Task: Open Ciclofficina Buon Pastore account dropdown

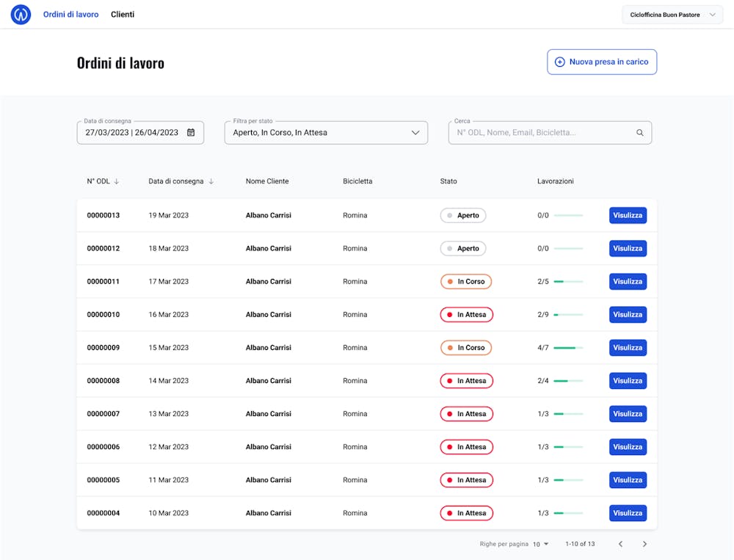Action: [672, 15]
